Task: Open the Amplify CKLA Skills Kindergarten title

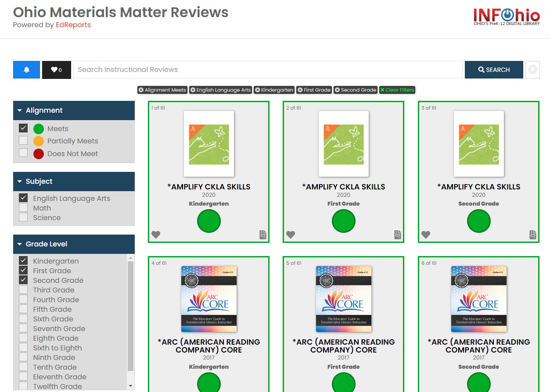Action: coord(209,187)
